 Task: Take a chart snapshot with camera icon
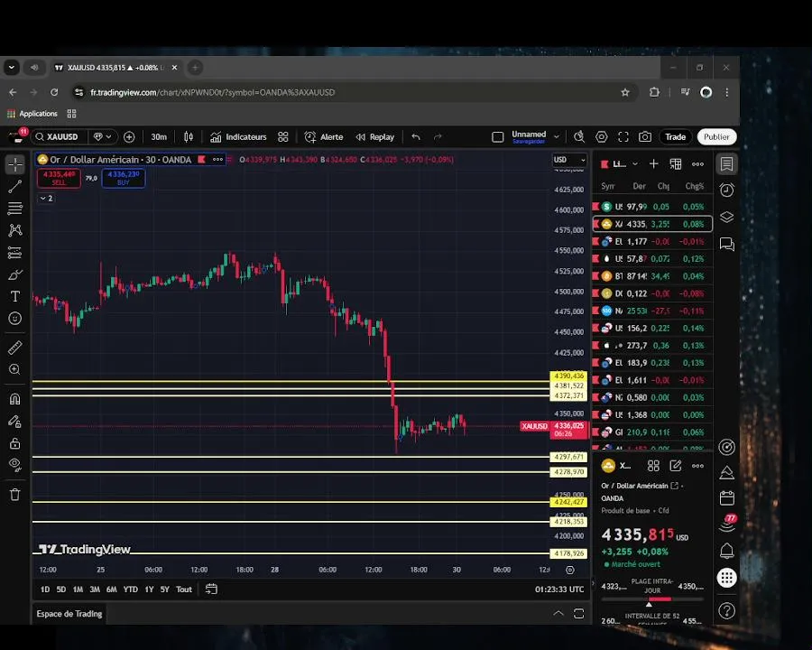point(645,137)
